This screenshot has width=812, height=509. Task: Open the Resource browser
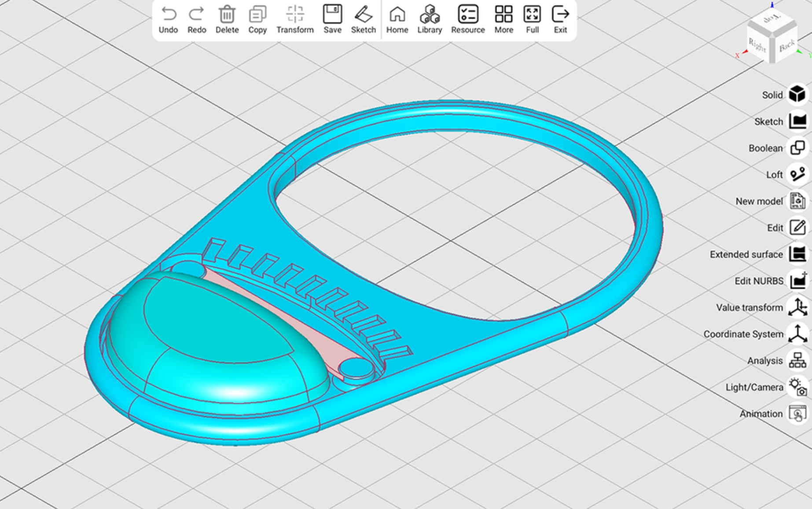pyautogui.click(x=468, y=18)
